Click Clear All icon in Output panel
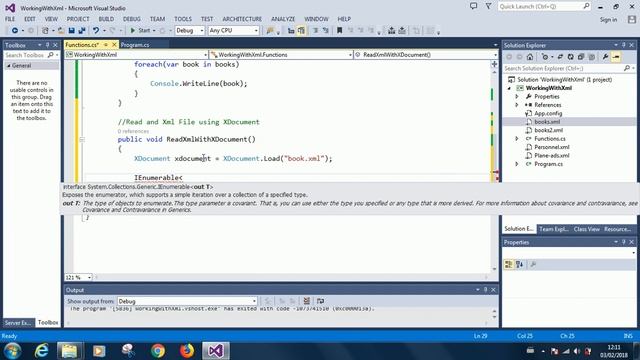Screen dimensions: 640x360 click(x=307, y=301)
